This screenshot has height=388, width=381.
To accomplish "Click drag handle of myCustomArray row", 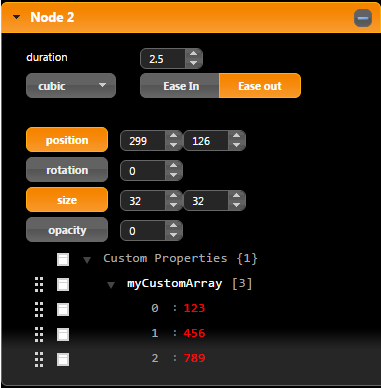I will 39,284.
